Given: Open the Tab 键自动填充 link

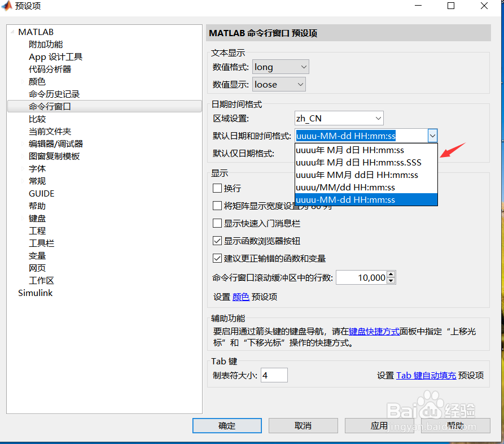Looking at the screenshot, I should coord(426,376).
